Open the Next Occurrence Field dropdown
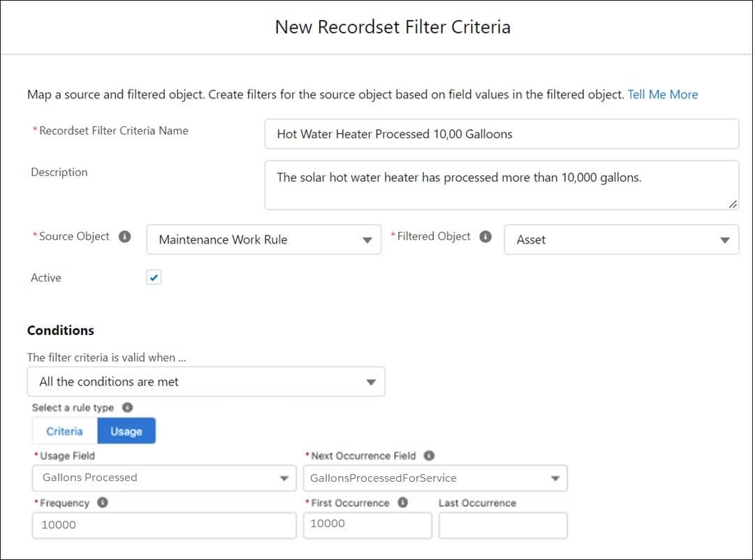Image resolution: width=753 pixels, height=560 pixels. pyautogui.click(x=435, y=478)
